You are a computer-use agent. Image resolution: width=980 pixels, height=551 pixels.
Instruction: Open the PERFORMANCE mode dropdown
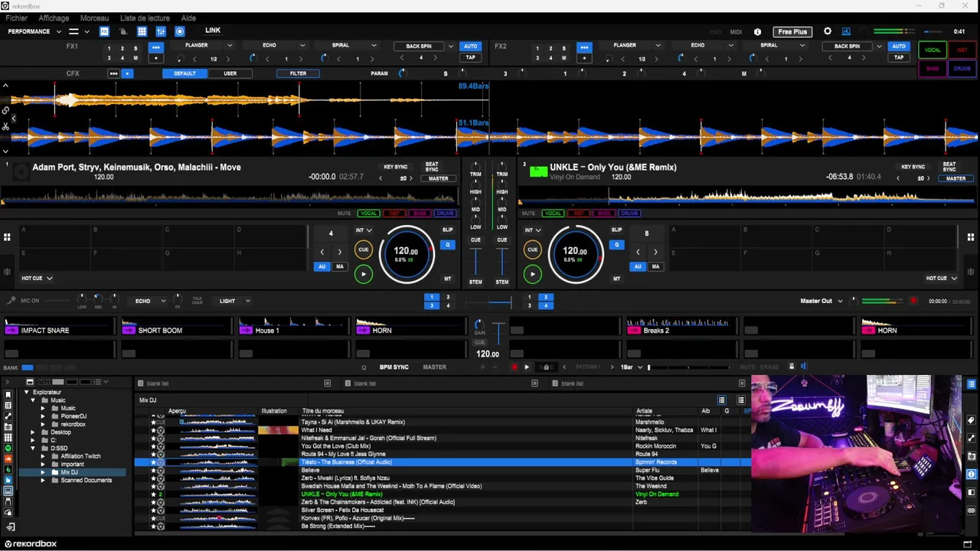[34, 31]
